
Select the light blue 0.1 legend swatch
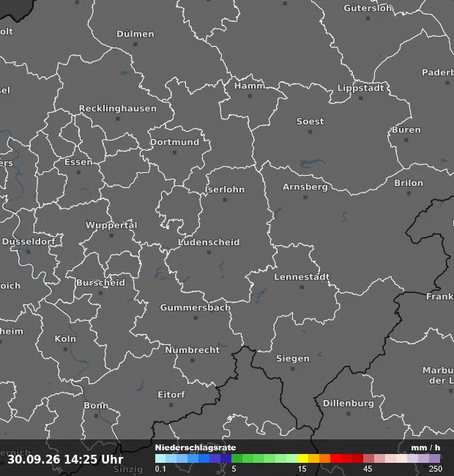point(160,458)
